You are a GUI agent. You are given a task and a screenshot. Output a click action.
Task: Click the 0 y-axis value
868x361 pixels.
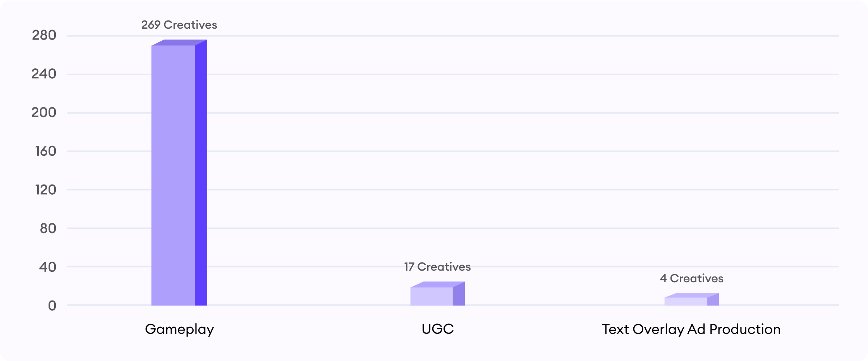click(52, 306)
